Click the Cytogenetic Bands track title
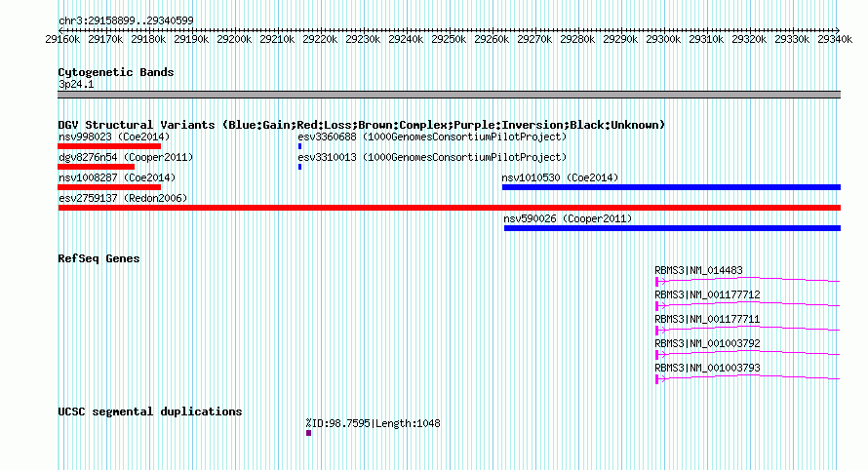The image size is (868, 470). pyautogui.click(x=116, y=72)
